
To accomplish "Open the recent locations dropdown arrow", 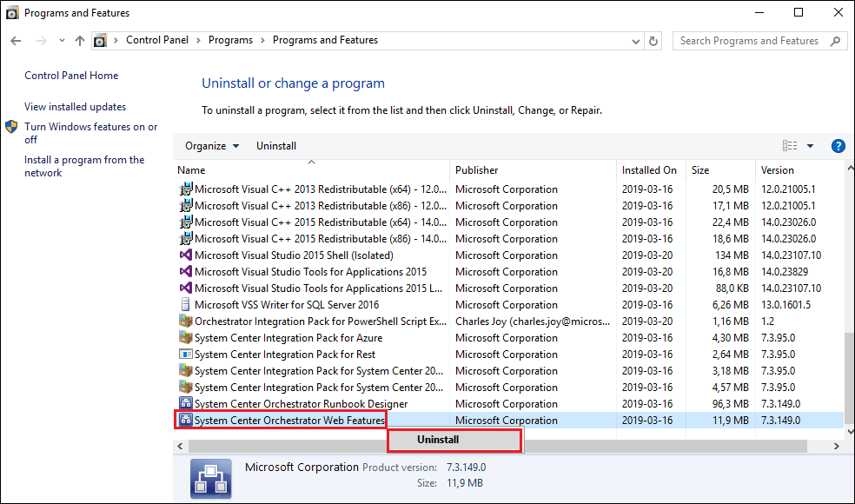I will pos(62,41).
